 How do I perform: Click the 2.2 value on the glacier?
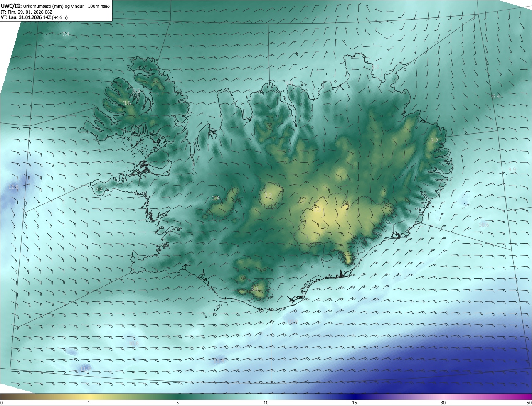268,196
